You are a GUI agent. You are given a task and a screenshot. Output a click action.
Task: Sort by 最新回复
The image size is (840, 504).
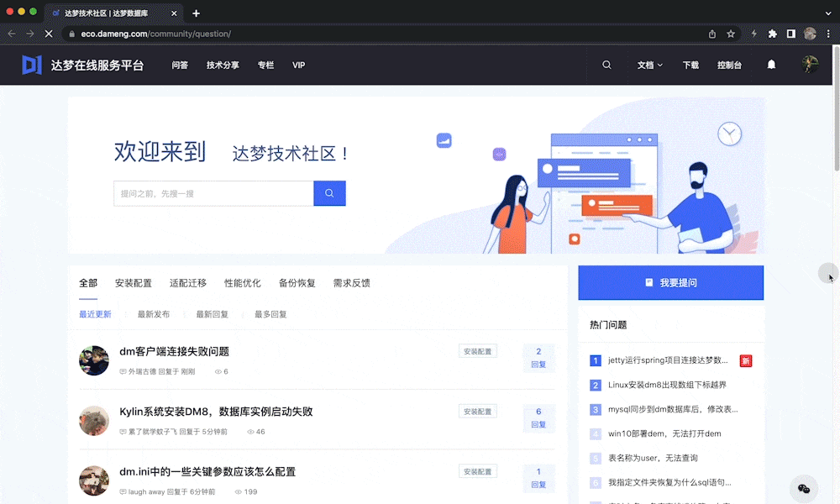click(213, 314)
